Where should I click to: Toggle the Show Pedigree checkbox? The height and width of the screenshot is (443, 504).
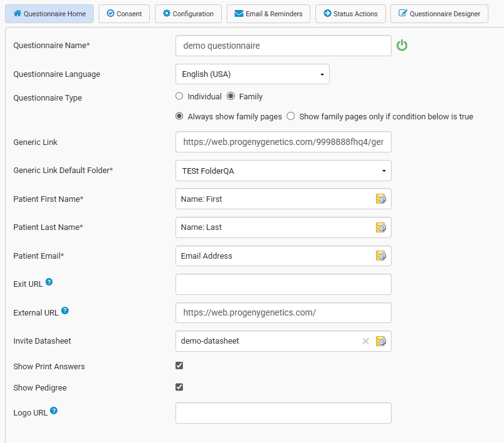coord(179,387)
